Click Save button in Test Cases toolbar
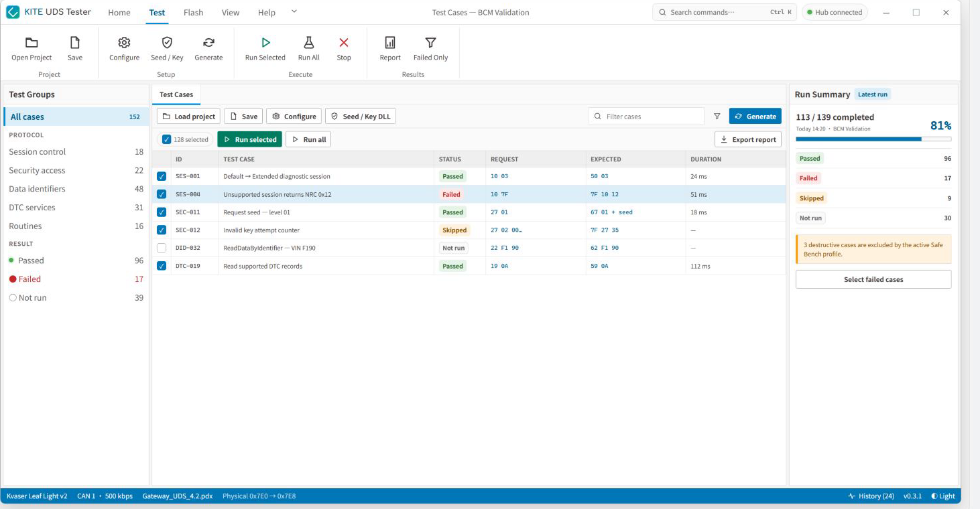980x509 pixels. 243,117
